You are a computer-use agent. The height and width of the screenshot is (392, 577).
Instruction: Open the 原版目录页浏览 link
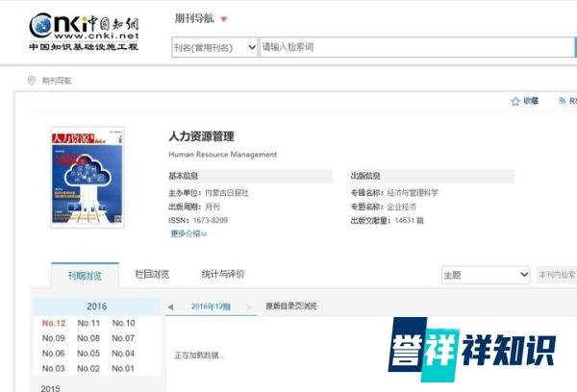pos(291,306)
